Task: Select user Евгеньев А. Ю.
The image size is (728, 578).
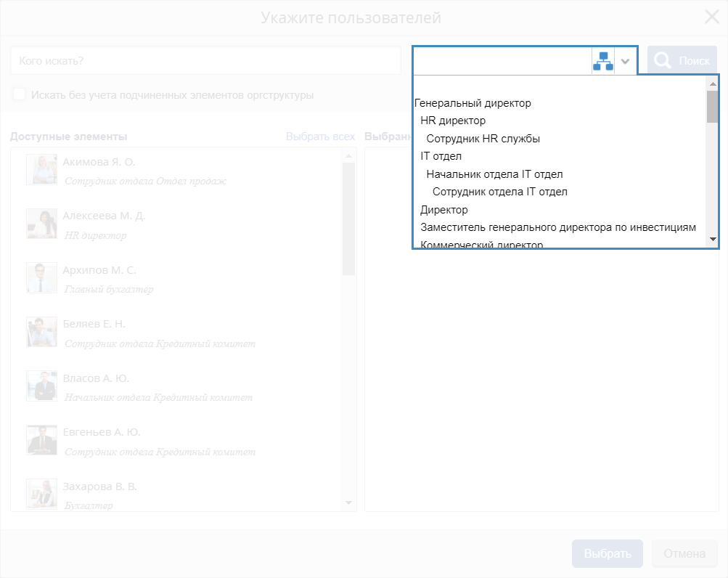Action: tap(101, 432)
